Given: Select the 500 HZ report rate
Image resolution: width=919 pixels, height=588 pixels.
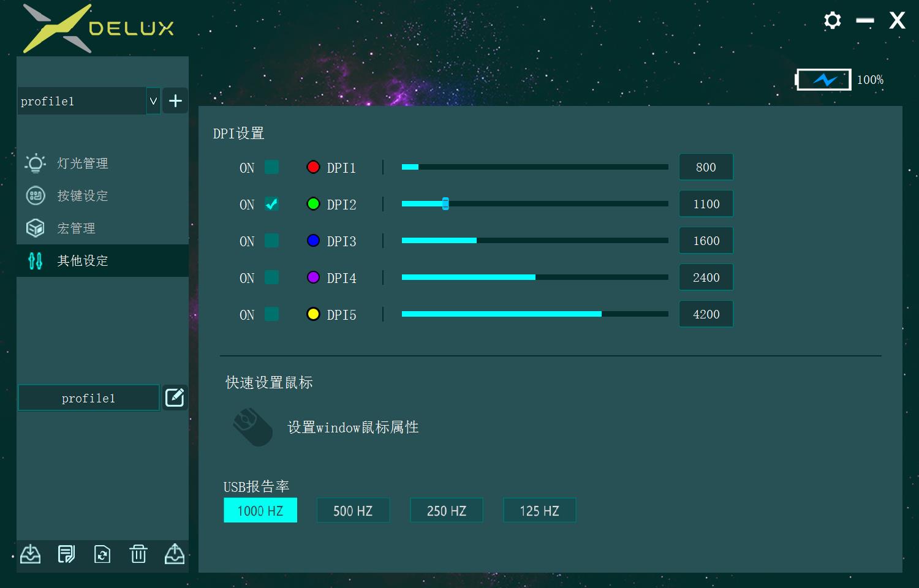Looking at the screenshot, I should (x=353, y=510).
